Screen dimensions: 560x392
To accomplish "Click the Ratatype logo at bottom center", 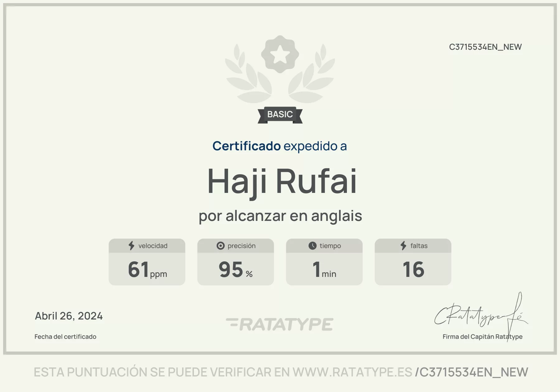I will click(280, 324).
